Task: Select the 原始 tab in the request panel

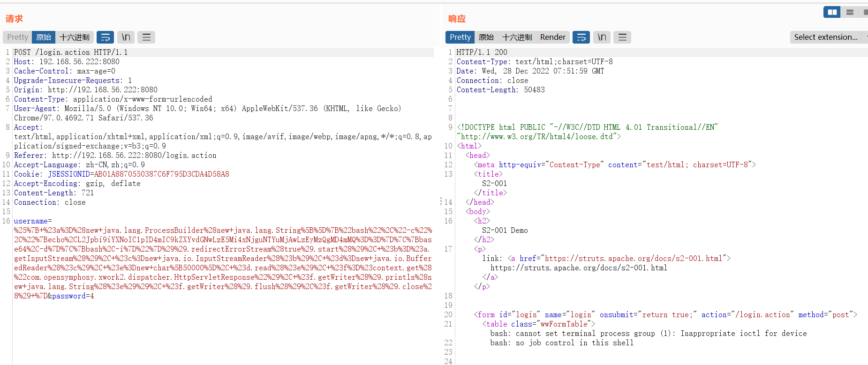Action: [x=44, y=37]
